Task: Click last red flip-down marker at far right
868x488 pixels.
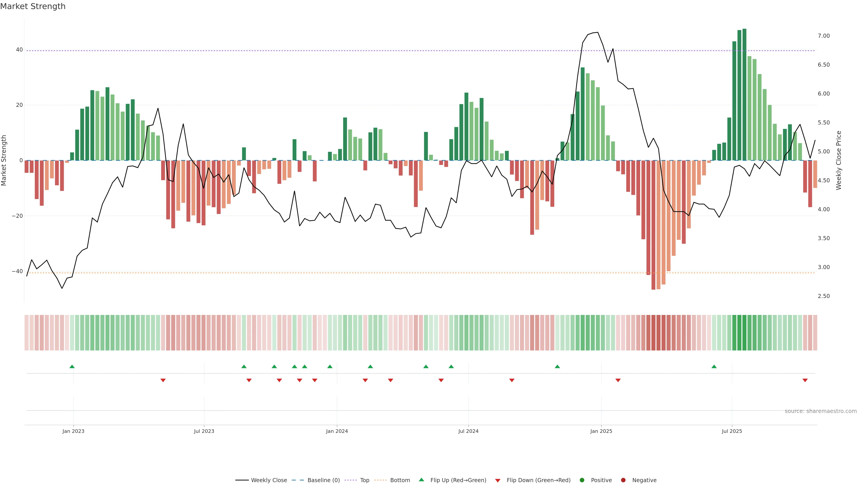Action: tap(805, 380)
